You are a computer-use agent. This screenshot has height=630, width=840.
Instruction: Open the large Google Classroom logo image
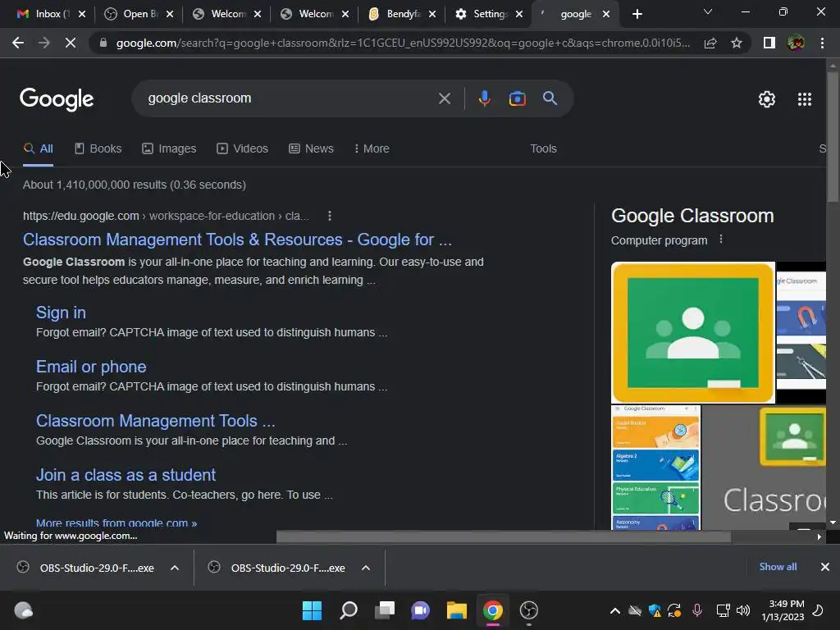(x=692, y=332)
